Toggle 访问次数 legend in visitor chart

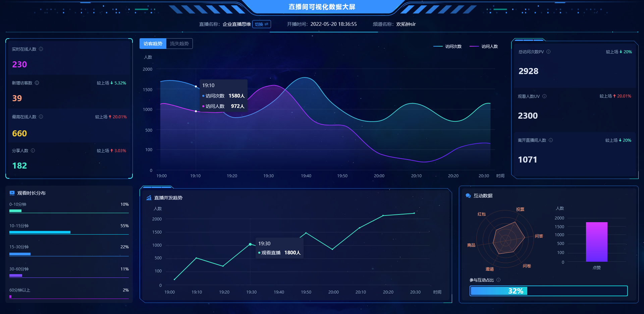click(x=448, y=47)
